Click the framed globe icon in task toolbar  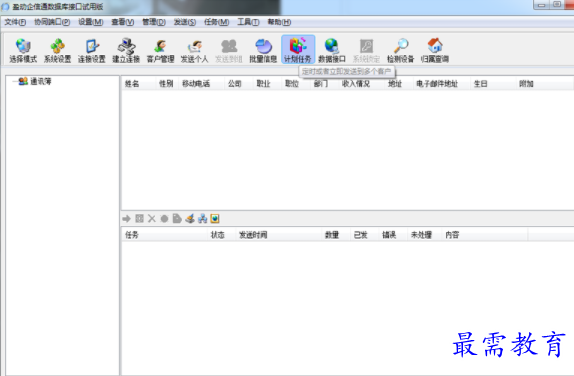215,219
